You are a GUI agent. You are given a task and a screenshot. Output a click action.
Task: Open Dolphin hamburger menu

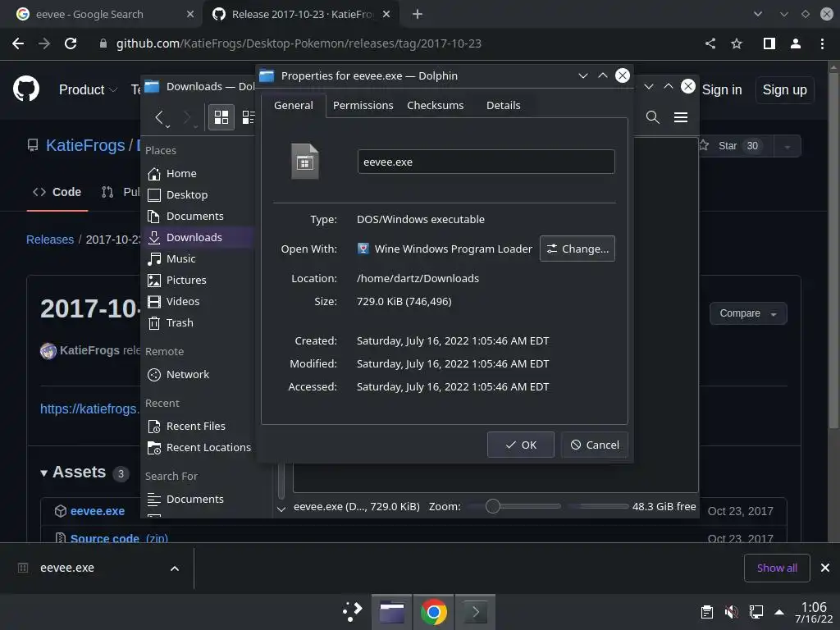coord(680,117)
